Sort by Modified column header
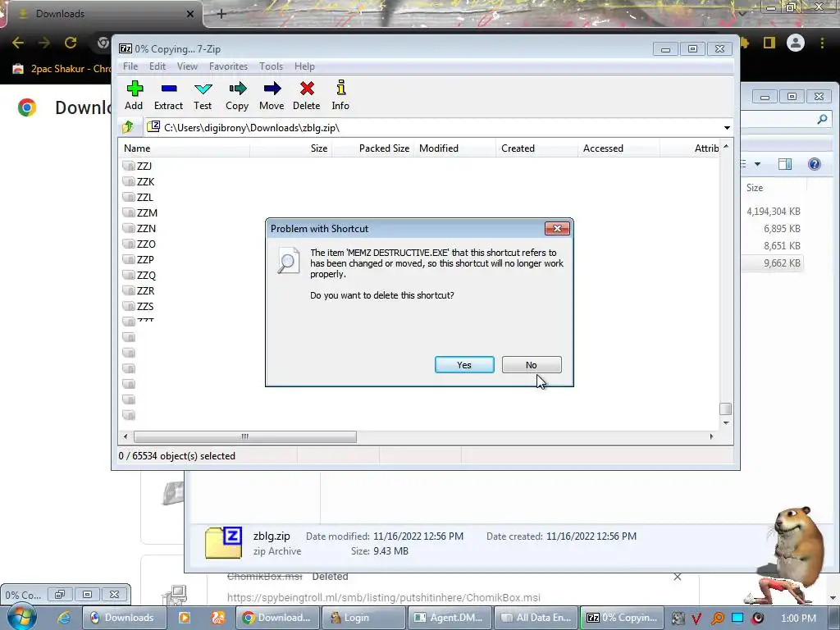This screenshot has height=630, width=840. [x=454, y=148]
